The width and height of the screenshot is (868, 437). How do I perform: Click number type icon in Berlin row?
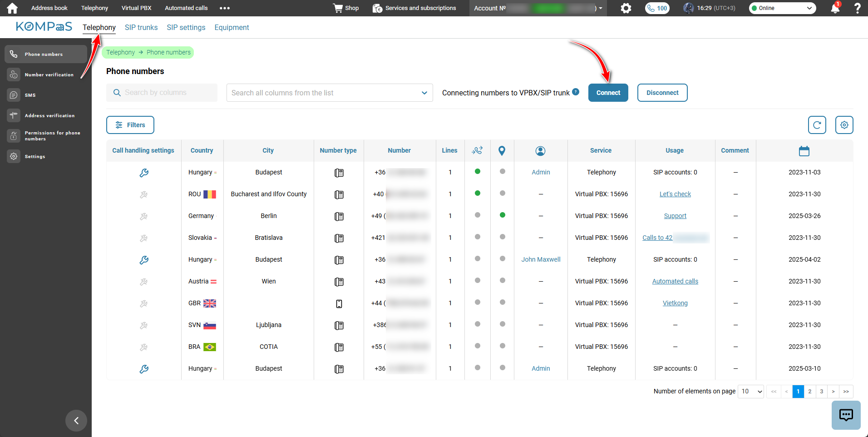click(339, 216)
